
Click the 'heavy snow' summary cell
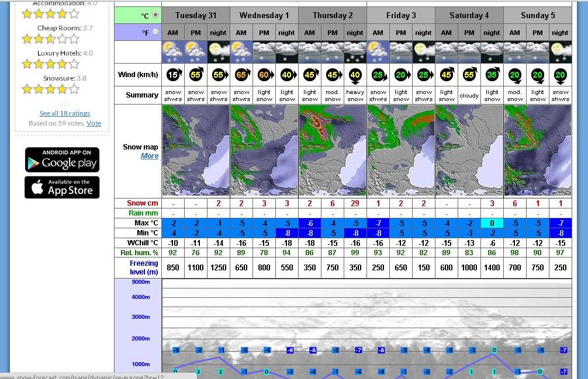(355, 96)
